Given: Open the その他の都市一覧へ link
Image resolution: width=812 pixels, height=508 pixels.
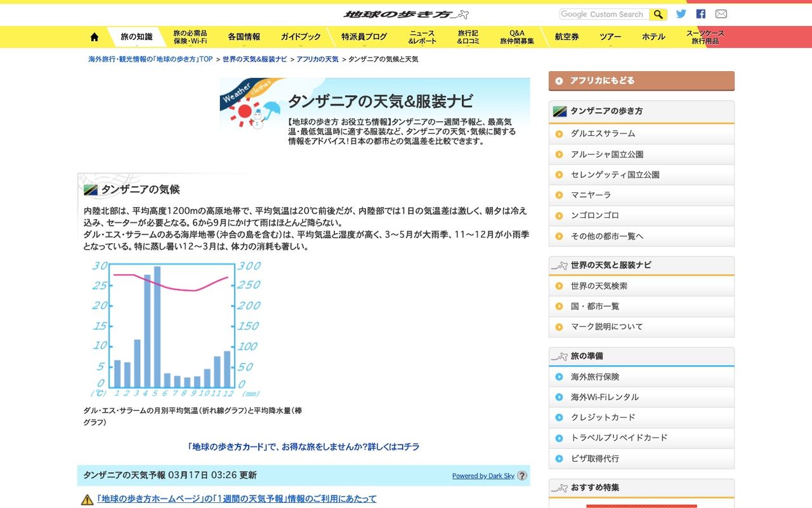Looking at the screenshot, I should (x=641, y=236).
